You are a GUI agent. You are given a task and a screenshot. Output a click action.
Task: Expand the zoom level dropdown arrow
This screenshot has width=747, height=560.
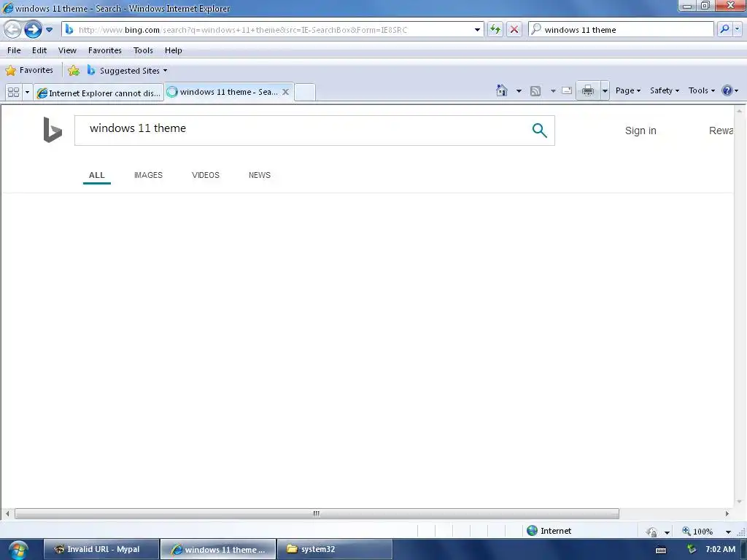[728, 532]
